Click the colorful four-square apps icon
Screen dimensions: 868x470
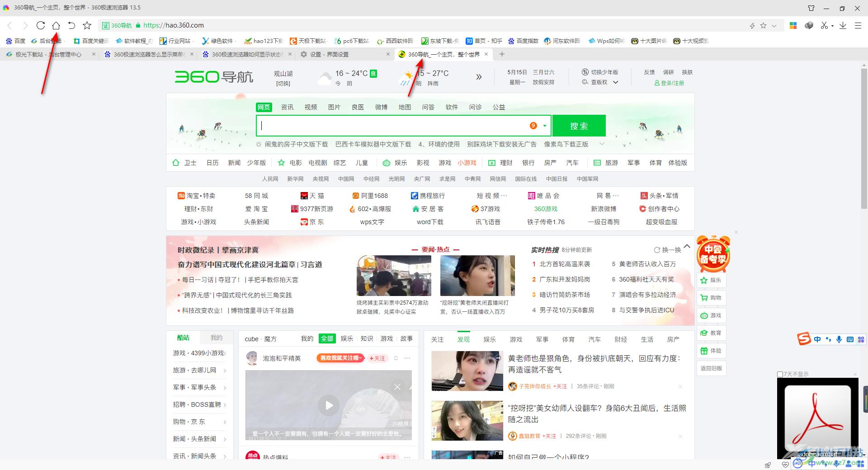coord(793,26)
